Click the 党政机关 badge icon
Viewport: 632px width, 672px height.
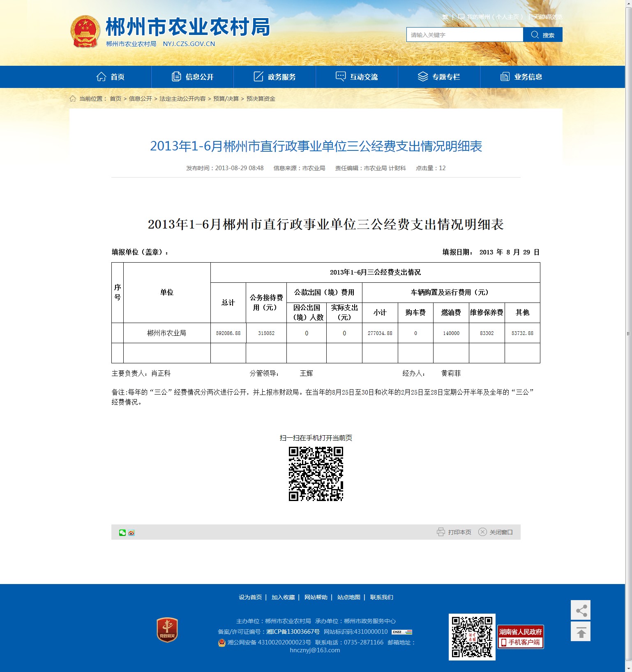click(x=167, y=630)
